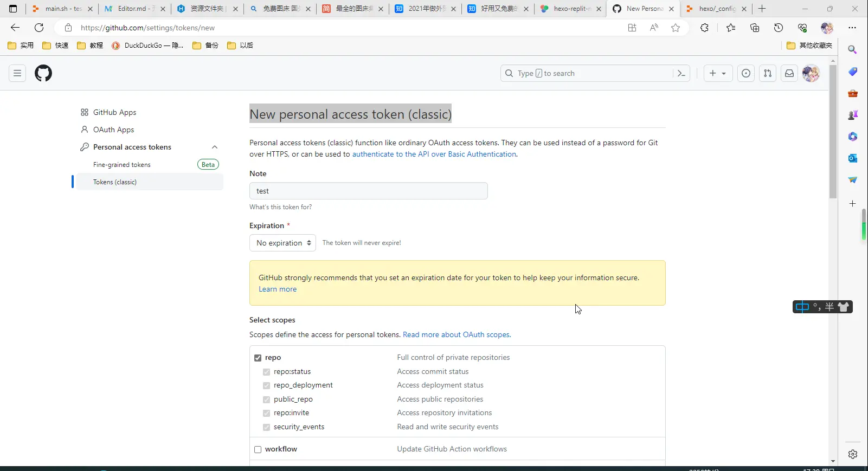Viewport: 868px width, 471px height.
Task: Click the GitHub Octocat logo
Action: (43, 73)
